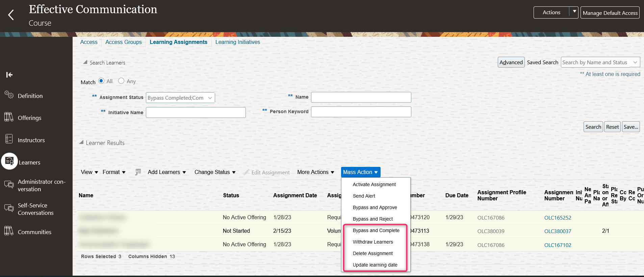644x277 pixels.
Task: Click the Edit Assignment pencil icon
Action: 247,172
